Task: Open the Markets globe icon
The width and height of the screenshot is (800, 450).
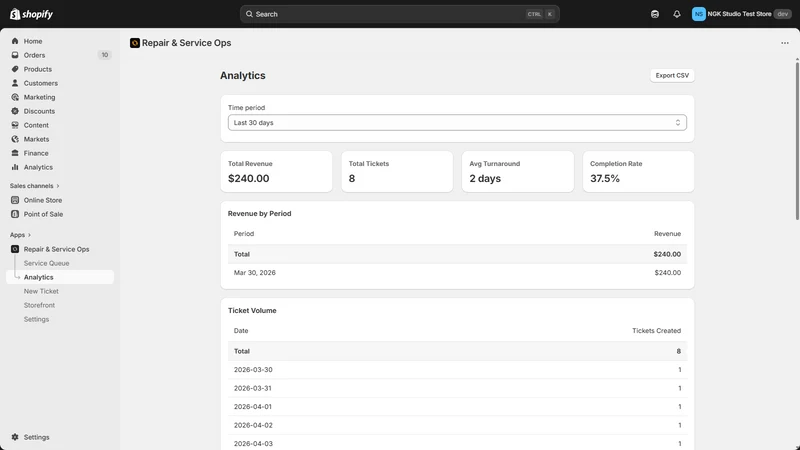Action: [x=15, y=139]
